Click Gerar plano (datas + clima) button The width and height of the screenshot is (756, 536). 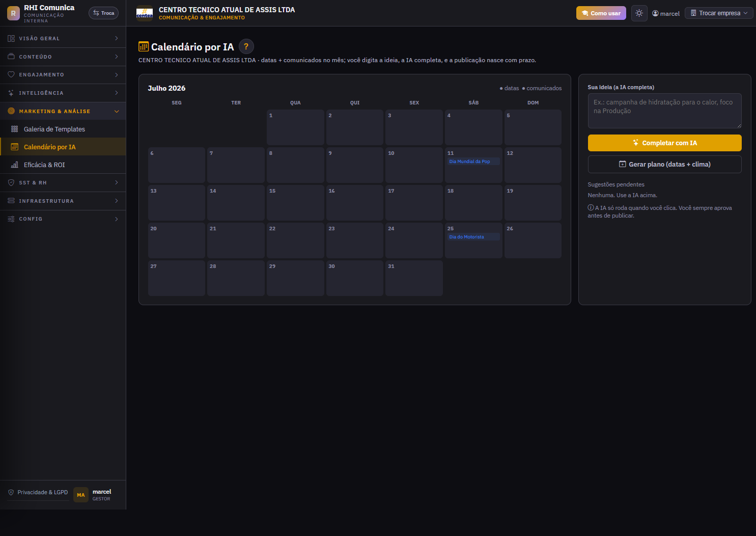point(664,165)
